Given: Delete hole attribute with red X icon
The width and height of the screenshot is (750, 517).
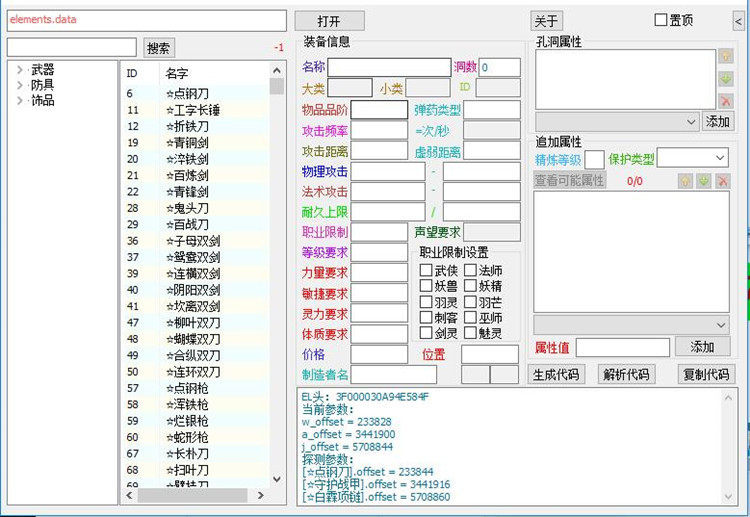Looking at the screenshot, I should (x=726, y=100).
